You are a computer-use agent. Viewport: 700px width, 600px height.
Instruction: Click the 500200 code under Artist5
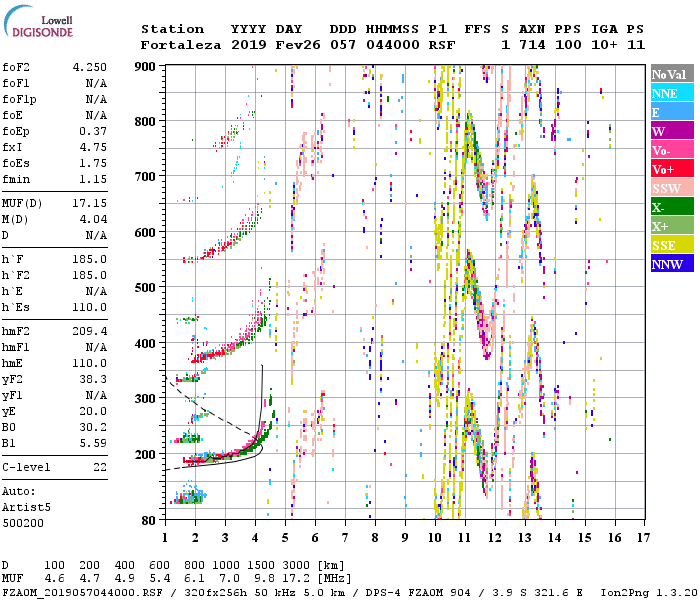tap(23, 523)
